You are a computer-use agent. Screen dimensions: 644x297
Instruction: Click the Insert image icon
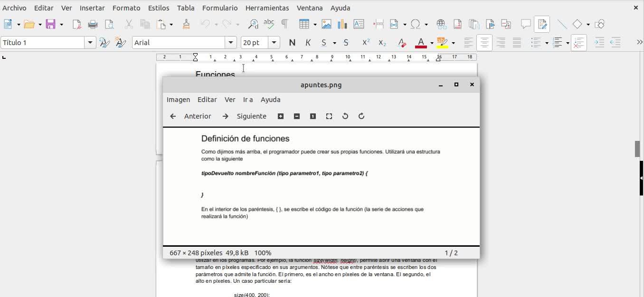coord(326,24)
